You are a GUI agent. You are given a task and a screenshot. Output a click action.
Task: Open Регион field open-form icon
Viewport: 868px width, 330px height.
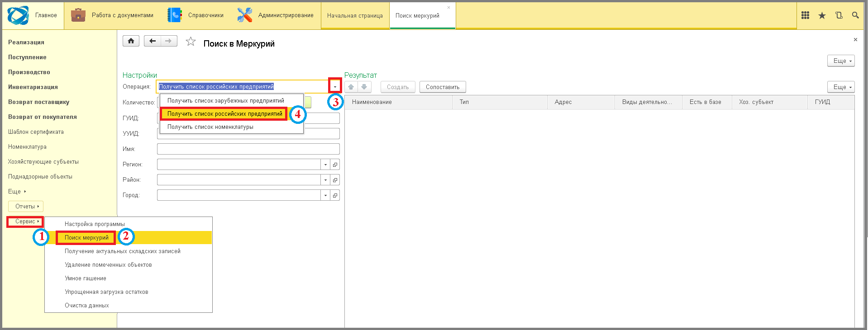pyautogui.click(x=335, y=165)
